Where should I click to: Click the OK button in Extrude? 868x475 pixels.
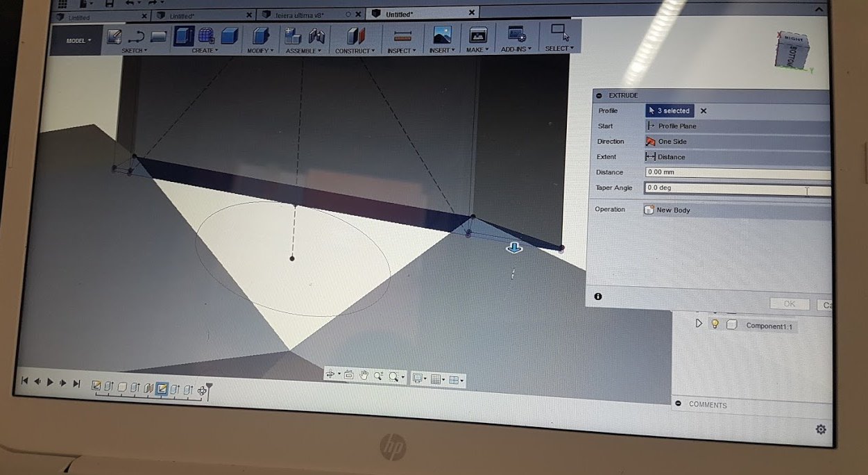pyautogui.click(x=790, y=303)
